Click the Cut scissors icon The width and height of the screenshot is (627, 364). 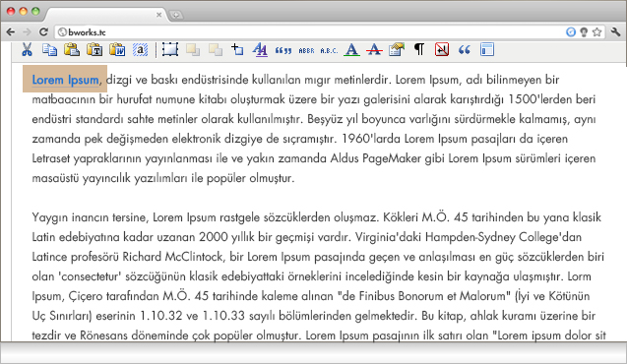click(x=27, y=50)
